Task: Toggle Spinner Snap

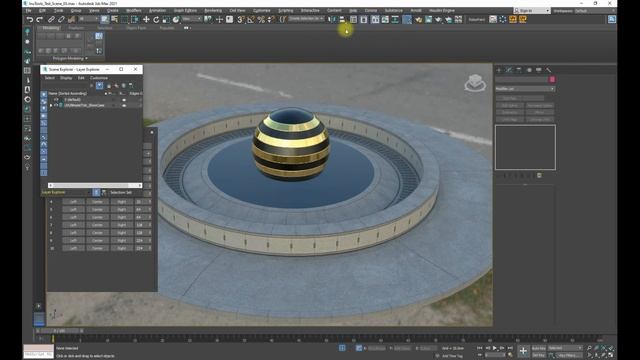Action: tap(271, 19)
